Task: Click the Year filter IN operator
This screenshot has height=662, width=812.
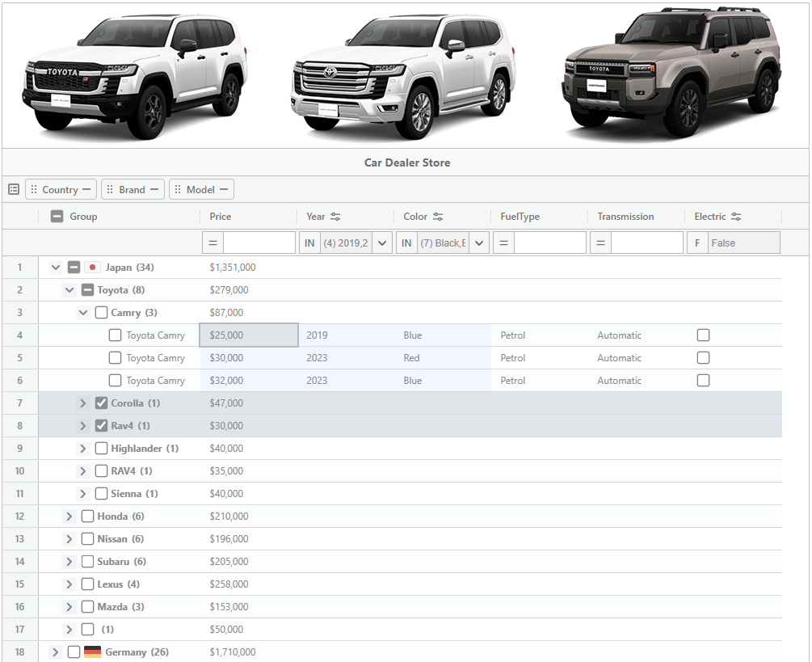Action: click(309, 243)
